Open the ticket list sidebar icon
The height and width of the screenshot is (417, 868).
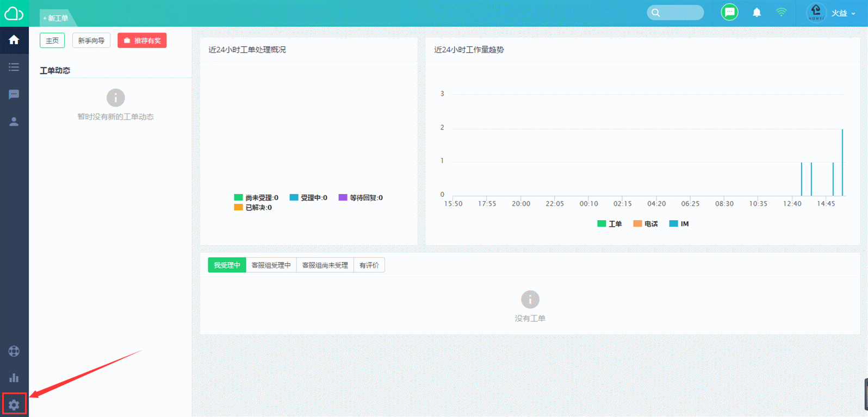pyautogui.click(x=14, y=67)
